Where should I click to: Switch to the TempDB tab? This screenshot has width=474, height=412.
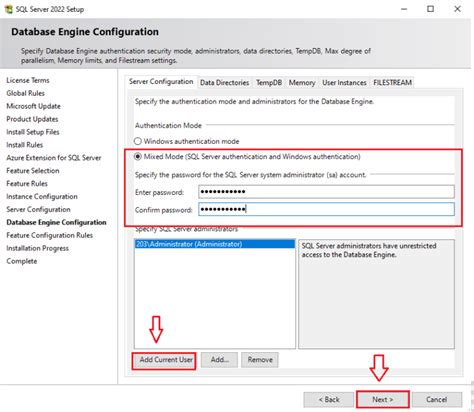coord(269,83)
